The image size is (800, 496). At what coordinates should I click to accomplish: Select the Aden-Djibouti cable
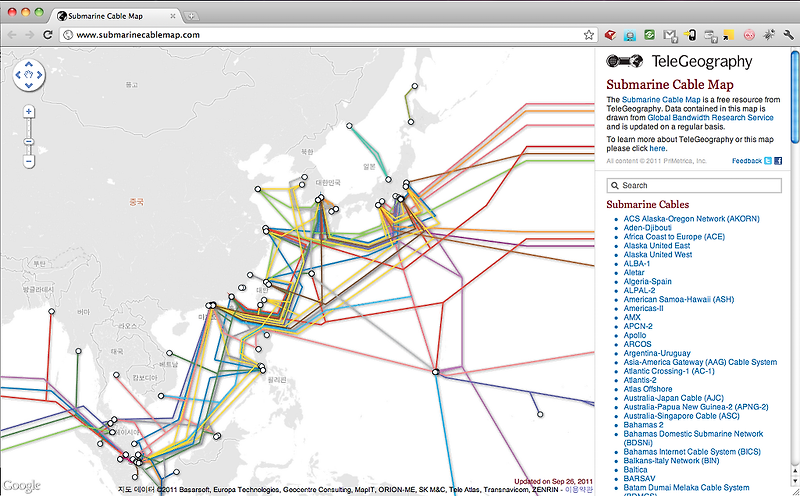point(647,228)
